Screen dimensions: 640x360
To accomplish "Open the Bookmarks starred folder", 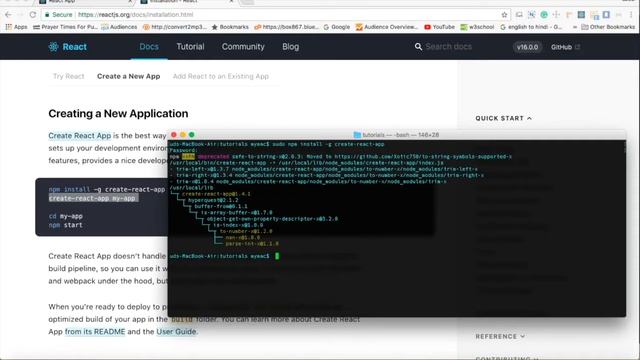I will pyautogui.click(x=230, y=27).
